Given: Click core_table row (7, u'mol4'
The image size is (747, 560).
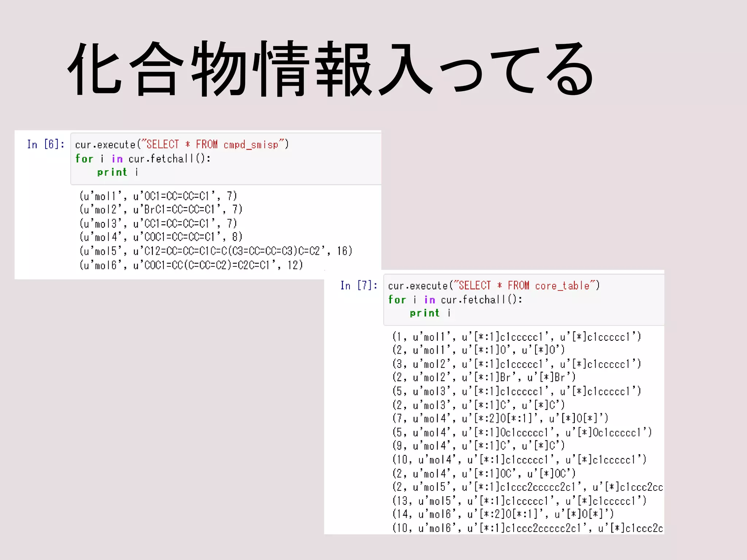Looking at the screenshot, I should tap(500, 419).
